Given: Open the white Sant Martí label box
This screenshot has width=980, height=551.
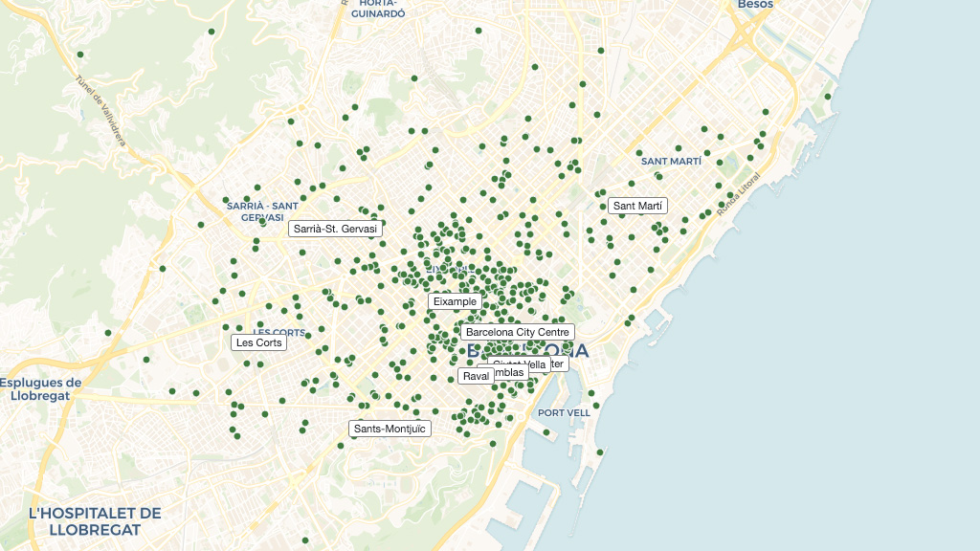Looking at the screenshot, I should 637,206.
